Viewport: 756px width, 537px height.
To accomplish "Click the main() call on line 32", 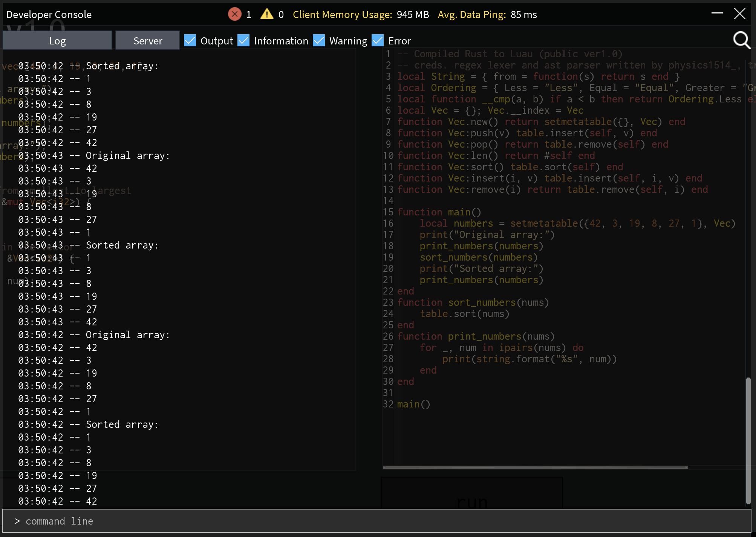I will (x=413, y=404).
